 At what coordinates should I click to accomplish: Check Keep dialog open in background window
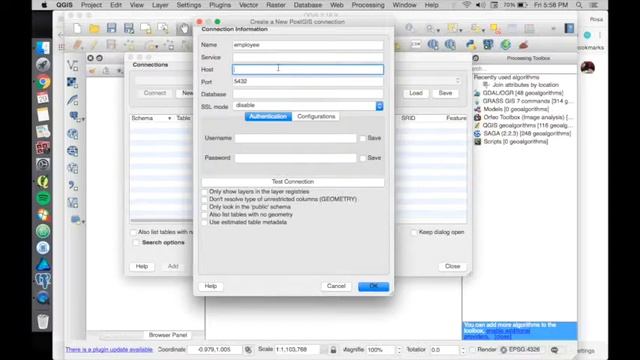point(414,232)
